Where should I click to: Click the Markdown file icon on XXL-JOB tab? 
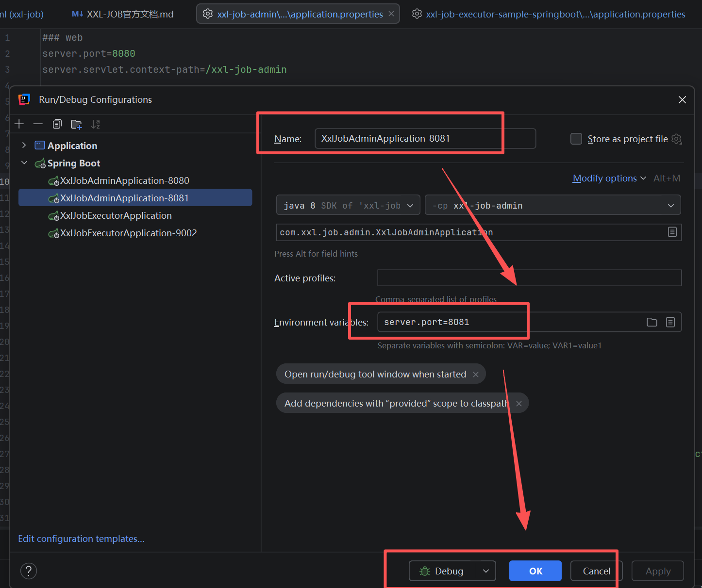[x=77, y=14]
